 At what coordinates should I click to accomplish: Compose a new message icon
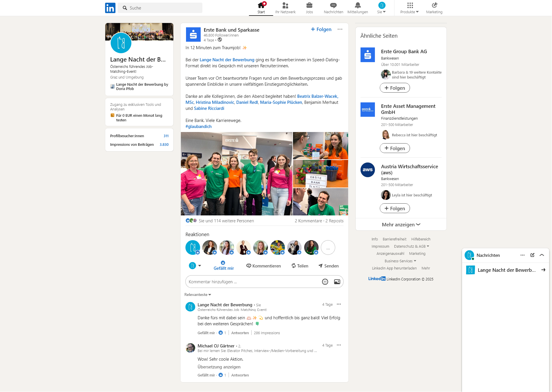point(532,255)
